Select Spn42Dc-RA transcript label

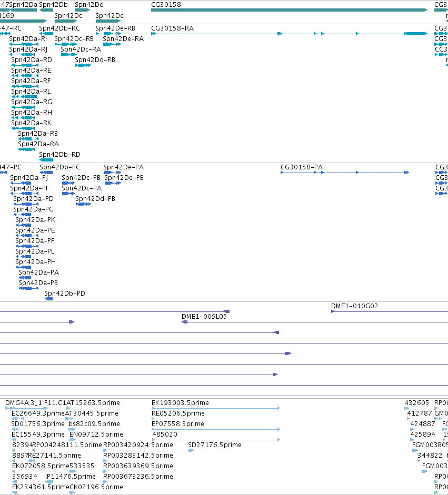coord(81,49)
